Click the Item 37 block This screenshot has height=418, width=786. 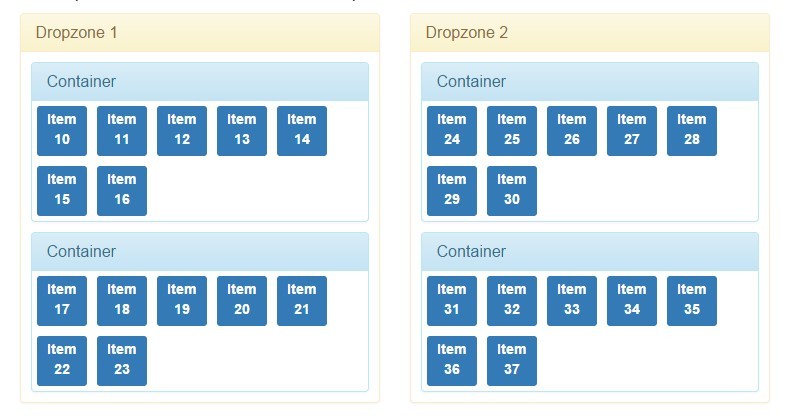click(512, 361)
